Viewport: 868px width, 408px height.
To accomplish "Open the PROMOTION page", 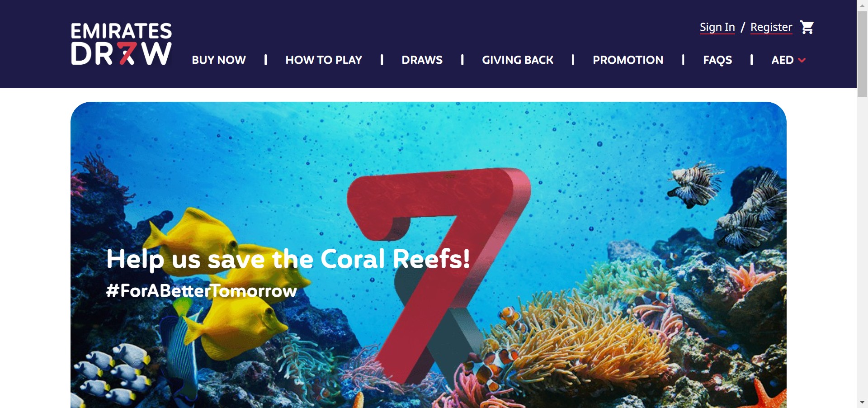I will [x=628, y=60].
